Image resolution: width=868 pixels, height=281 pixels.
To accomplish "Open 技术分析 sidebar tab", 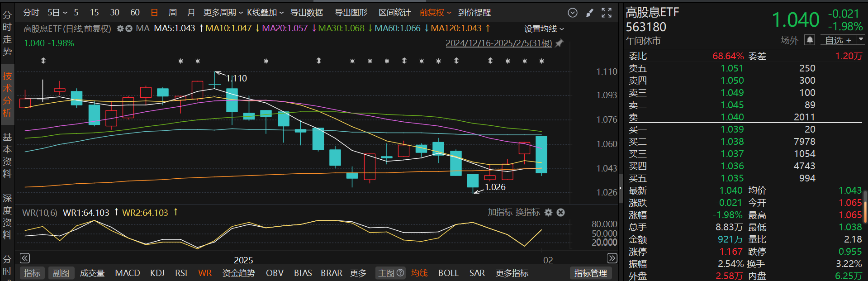I will (x=7, y=95).
